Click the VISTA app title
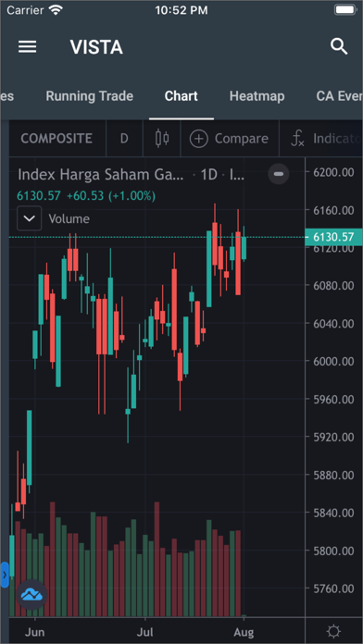 coord(96,47)
